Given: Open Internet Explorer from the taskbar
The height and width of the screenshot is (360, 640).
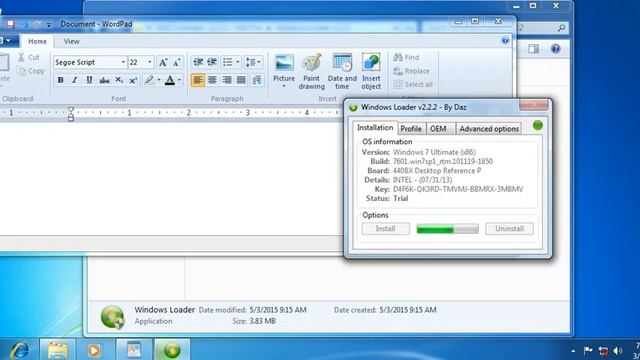Looking at the screenshot, I should click(x=20, y=350).
